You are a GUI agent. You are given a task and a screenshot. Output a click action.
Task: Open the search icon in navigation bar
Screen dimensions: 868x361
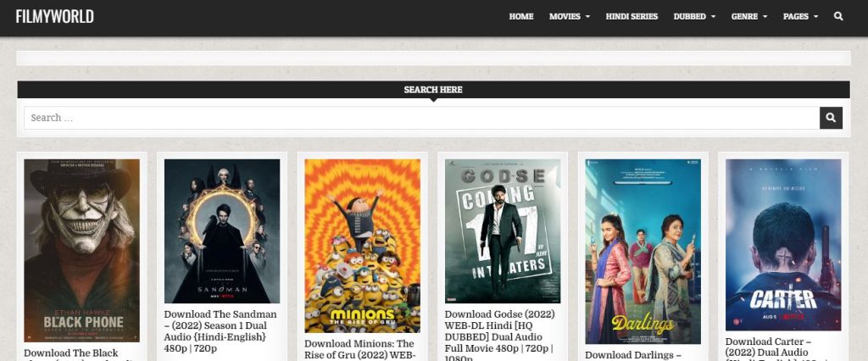pyautogui.click(x=838, y=17)
